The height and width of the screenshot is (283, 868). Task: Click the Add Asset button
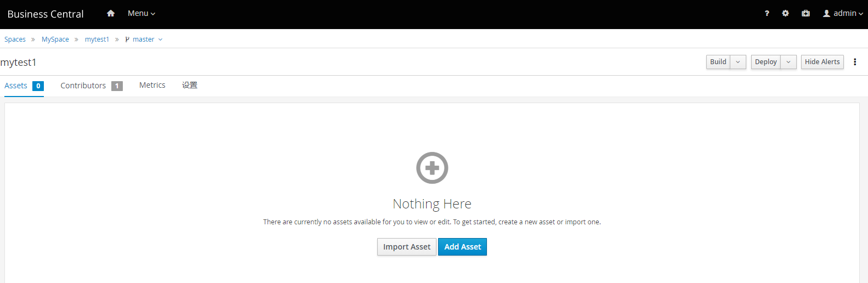(463, 247)
